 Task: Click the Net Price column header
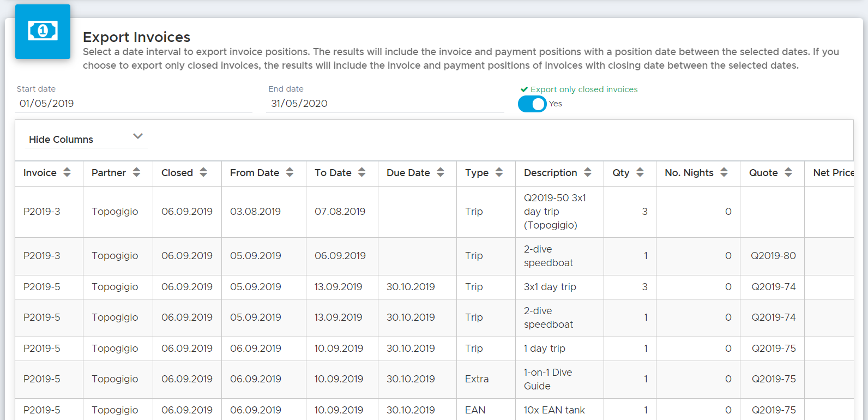pos(833,173)
